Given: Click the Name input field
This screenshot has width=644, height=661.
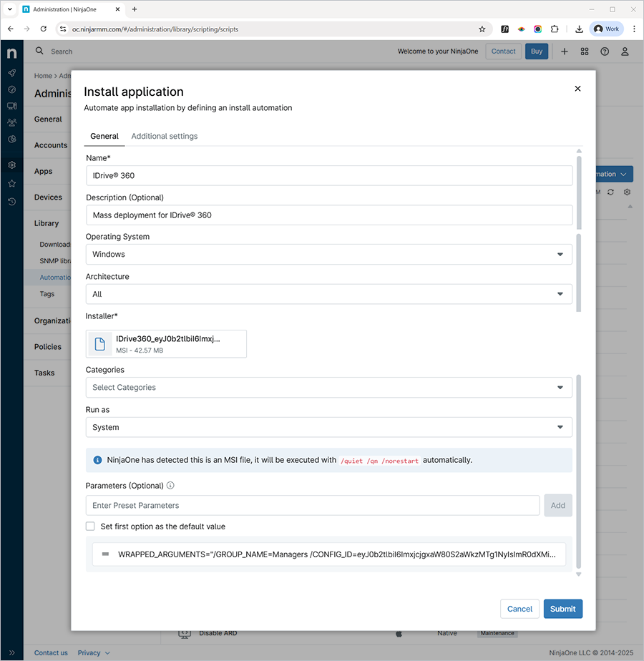Looking at the screenshot, I should click(329, 175).
